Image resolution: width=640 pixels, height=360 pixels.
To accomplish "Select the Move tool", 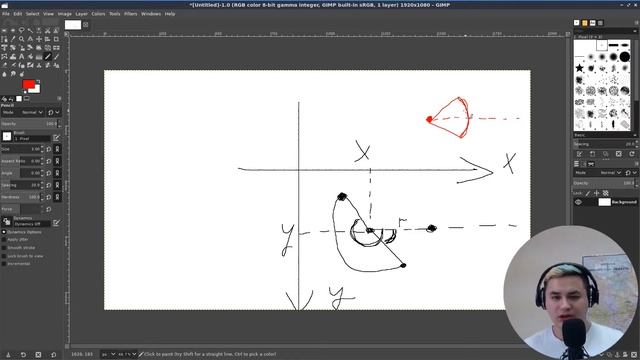I will [39, 39].
